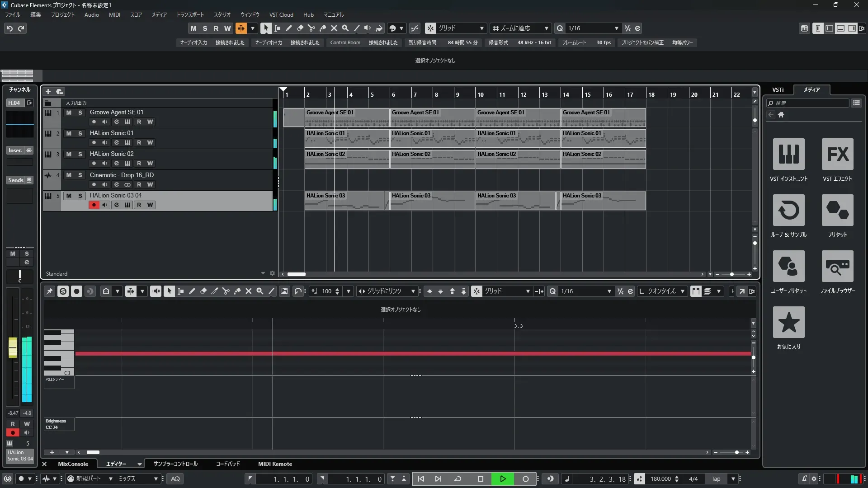Click the Add Track plus icon
This screenshot has width=868, height=488.
point(48,91)
